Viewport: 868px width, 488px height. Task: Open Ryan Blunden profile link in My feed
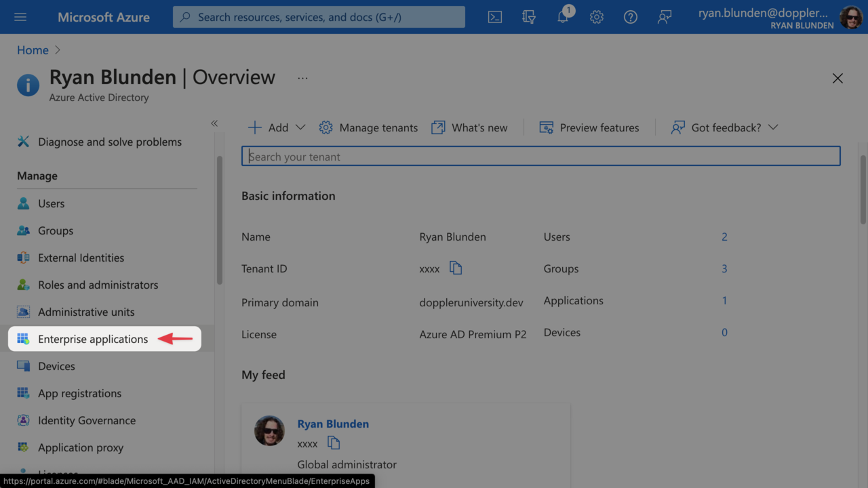[x=333, y=424]
